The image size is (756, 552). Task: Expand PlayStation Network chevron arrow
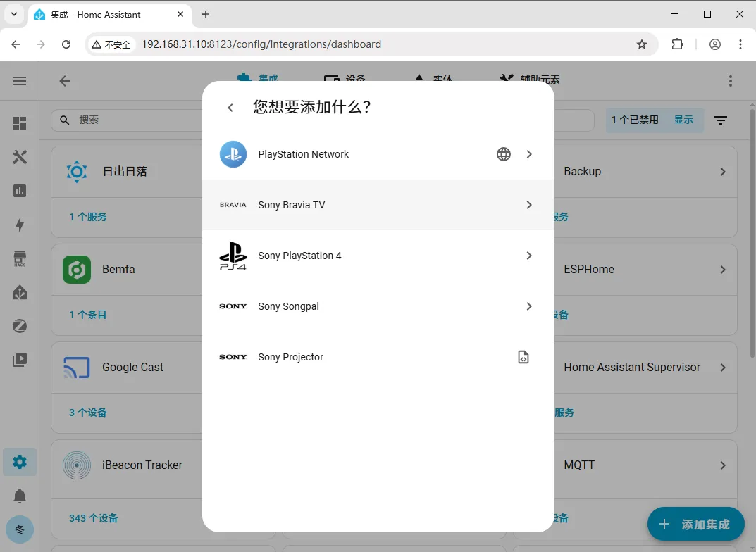pyautogui.click(x=529, y=154)
